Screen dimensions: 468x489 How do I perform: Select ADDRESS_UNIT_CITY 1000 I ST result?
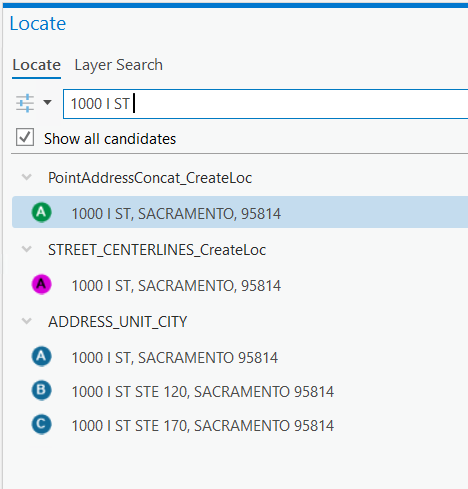click(x=240, y=357)
